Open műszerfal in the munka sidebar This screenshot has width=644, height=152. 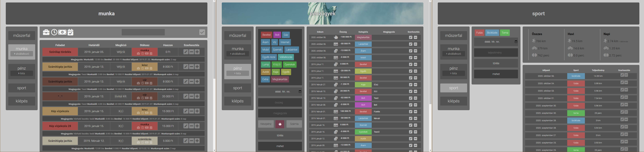pyautogui.click(x=22, y=36)
